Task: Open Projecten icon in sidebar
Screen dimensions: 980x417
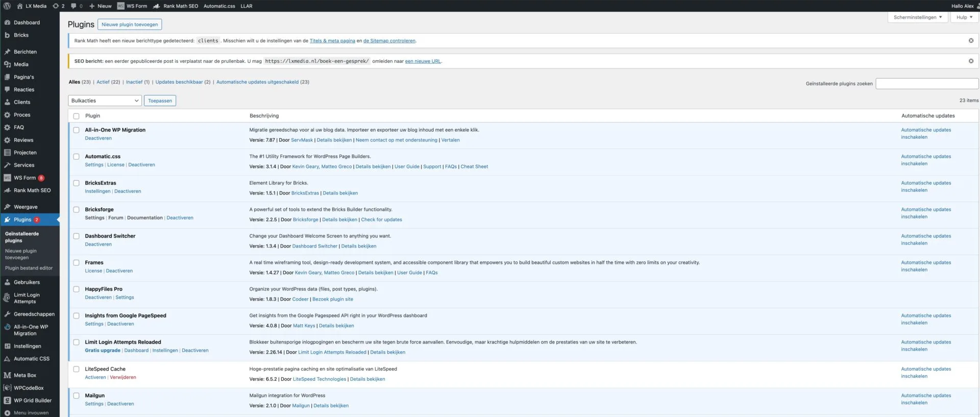Action: tap(7, 153)
